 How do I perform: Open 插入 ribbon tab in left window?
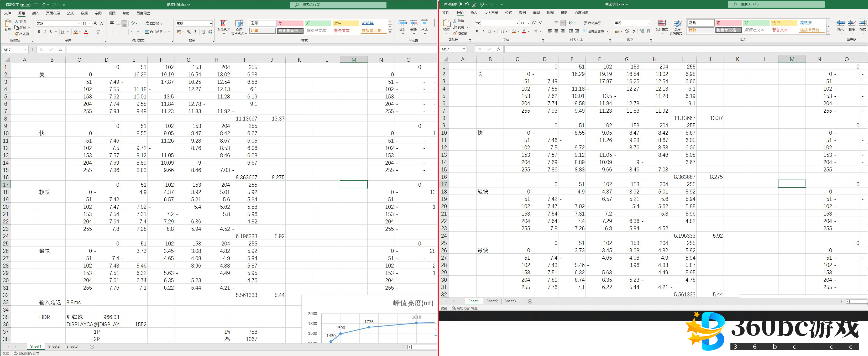35,13
